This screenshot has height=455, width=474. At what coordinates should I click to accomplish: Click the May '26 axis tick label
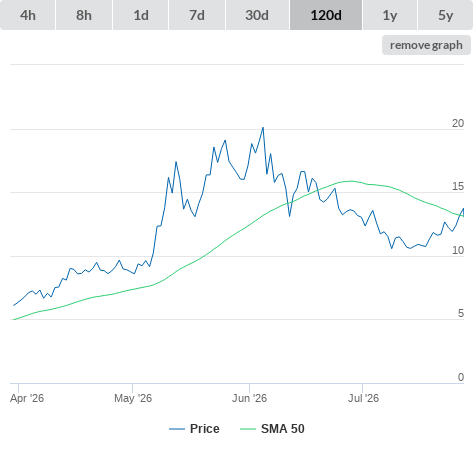[133, 398]
